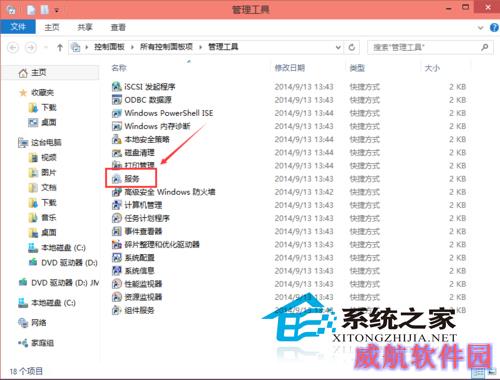Select 桌面 under 收藏夹
This screenshot has width=500, height=380.
(x=49, y=122)
